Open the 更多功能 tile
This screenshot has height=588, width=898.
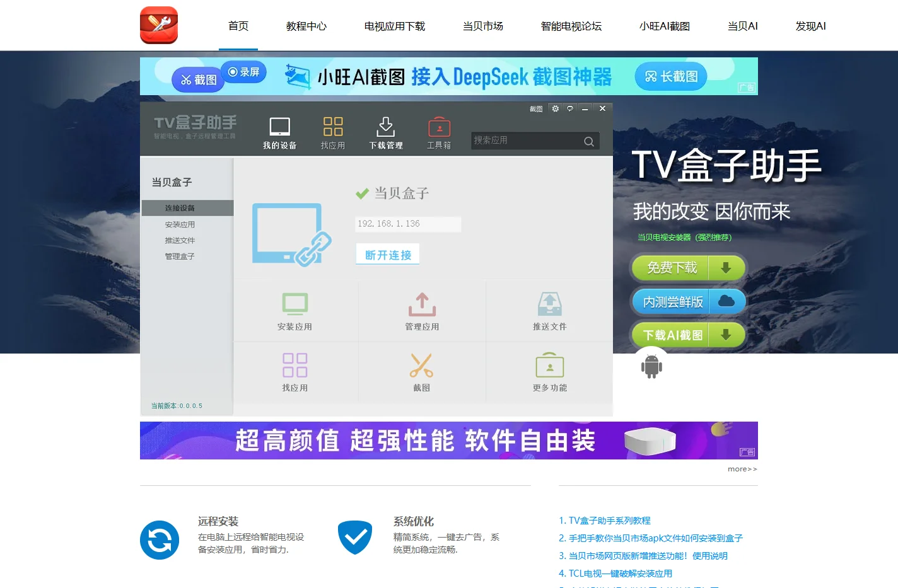(550, 372)
